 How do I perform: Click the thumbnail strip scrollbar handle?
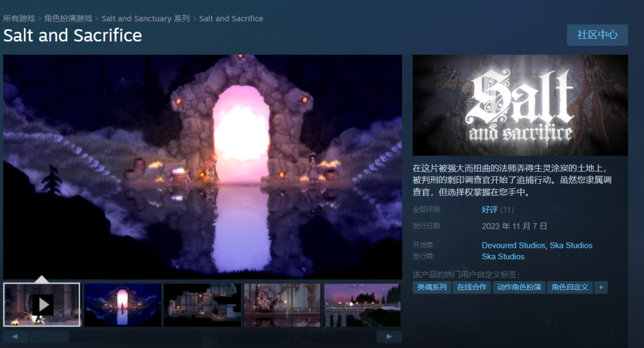pos(48,337)
